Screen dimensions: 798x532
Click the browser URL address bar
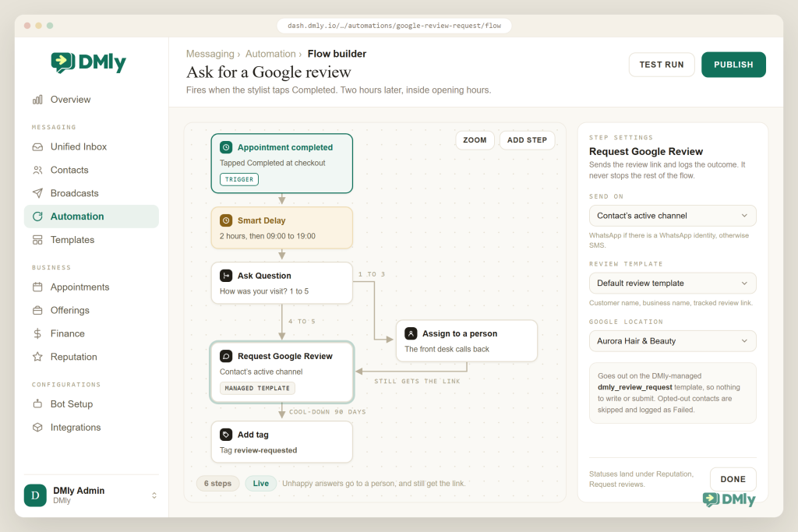click(394, 26)
